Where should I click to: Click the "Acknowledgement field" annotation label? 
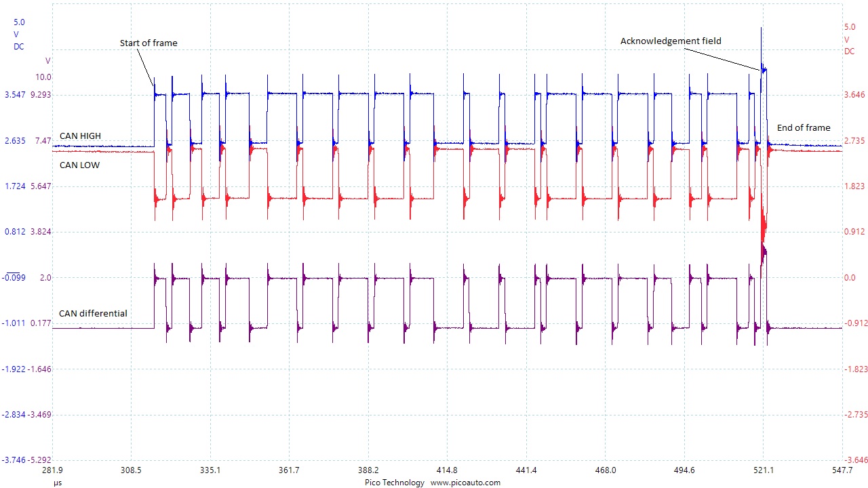coord(671,41)
